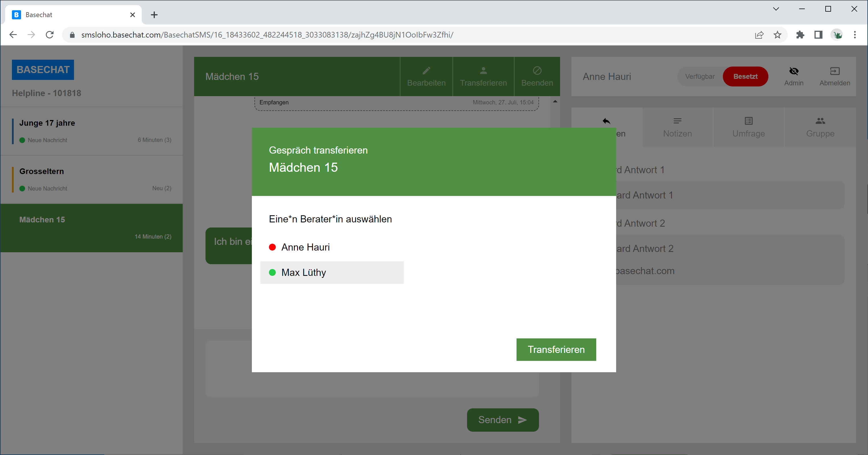Open the Notizen tab
Screen dimensions: 868x455
tap(677, 127)
